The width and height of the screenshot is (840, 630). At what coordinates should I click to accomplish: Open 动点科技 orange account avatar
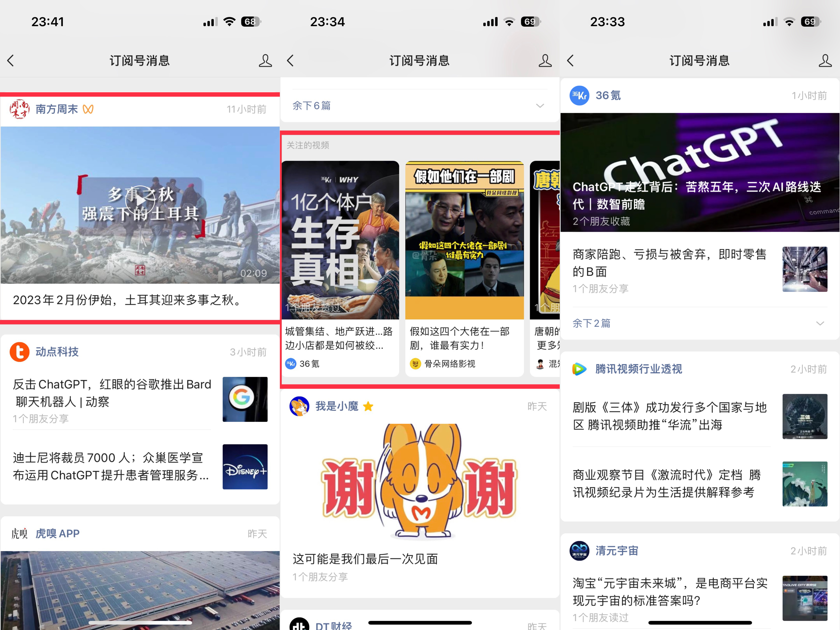pos(19,352)
